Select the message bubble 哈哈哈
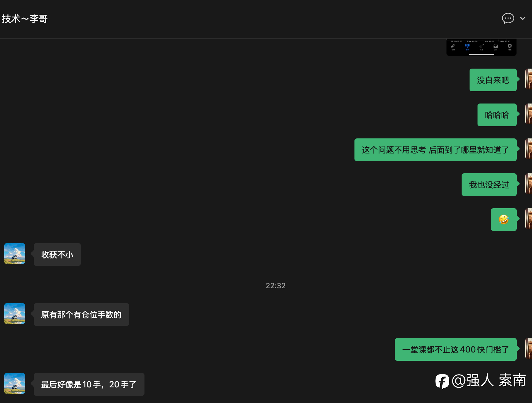Viewport: 532px width, 403px height. pos(497,115)
